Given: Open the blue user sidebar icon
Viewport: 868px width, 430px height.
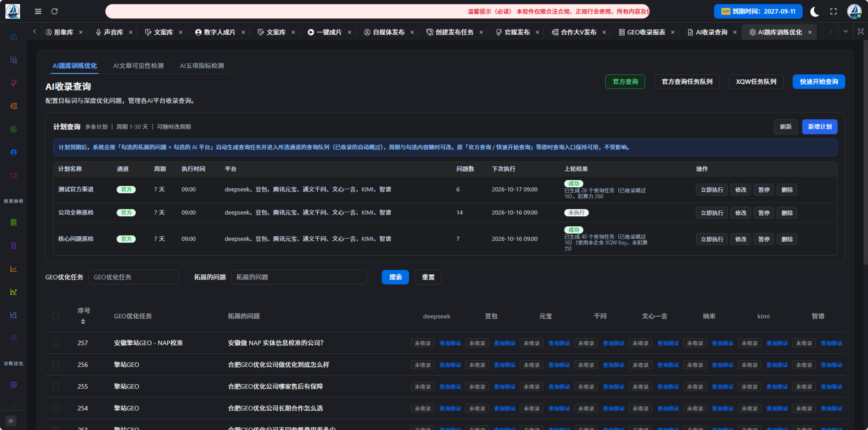Looking at the screenshot, I should point(13,153).
